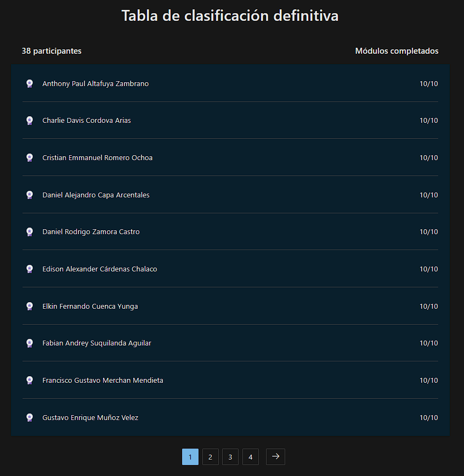Click the name Elkin Fernando Cuenca Yunga
The height and width of the screenshot is (476, 464).
[90, 307]
